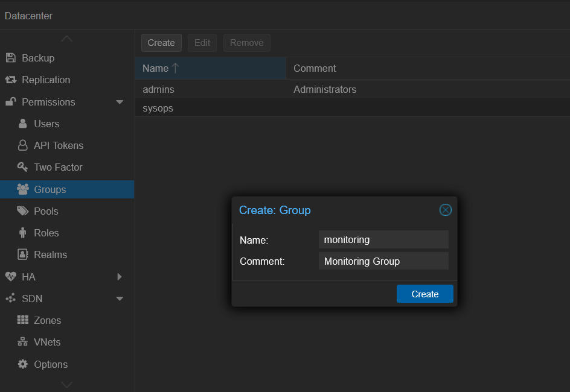Image resolution: width=570 pixels, height=392 pixels.
Task: Click the Two Factor key icon
Action: 22,167
